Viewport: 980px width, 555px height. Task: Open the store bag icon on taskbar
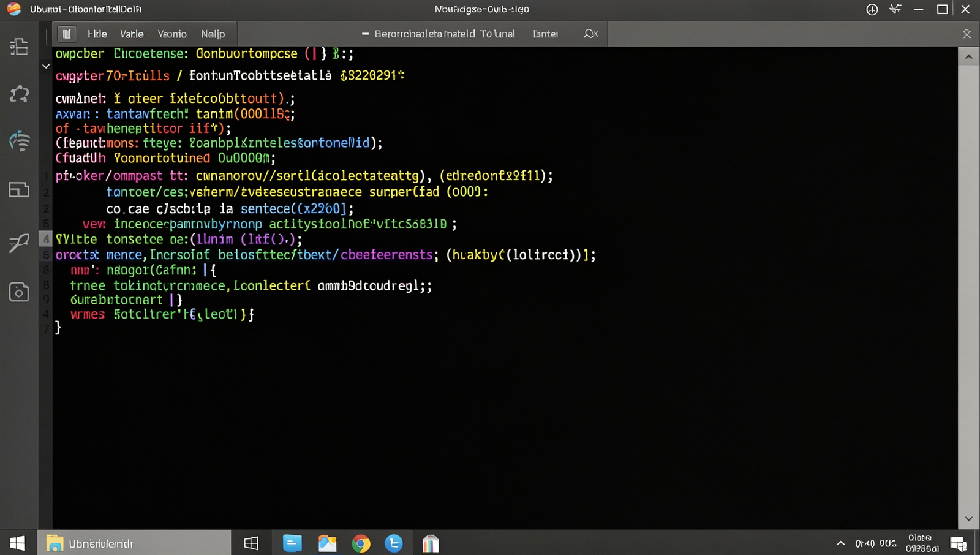(x=431, y=543)
